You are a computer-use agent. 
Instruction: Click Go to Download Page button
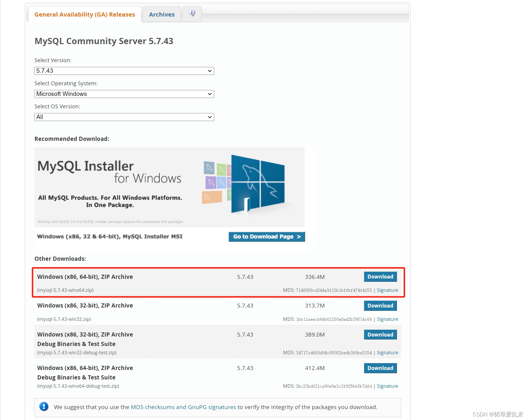pos(266,236)
